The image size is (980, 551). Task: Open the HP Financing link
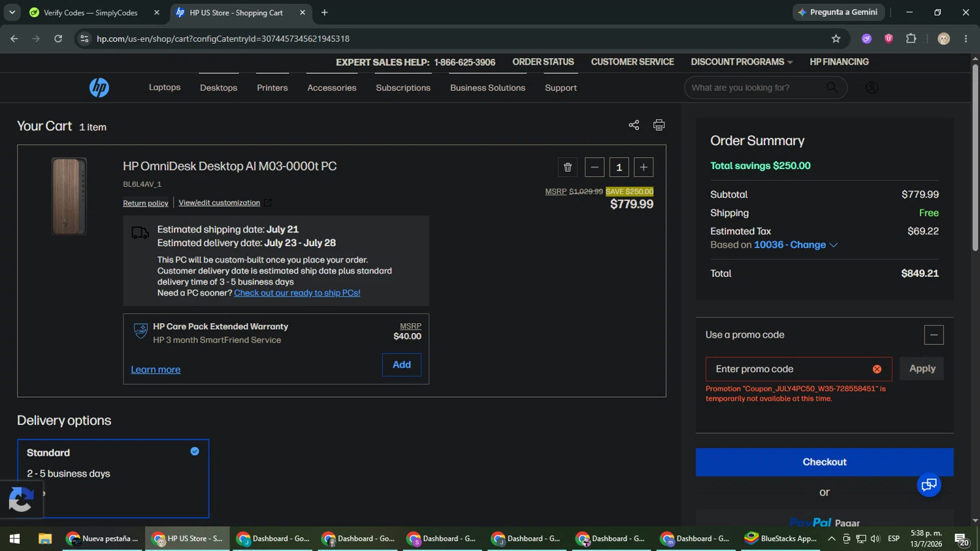[839, 62]
